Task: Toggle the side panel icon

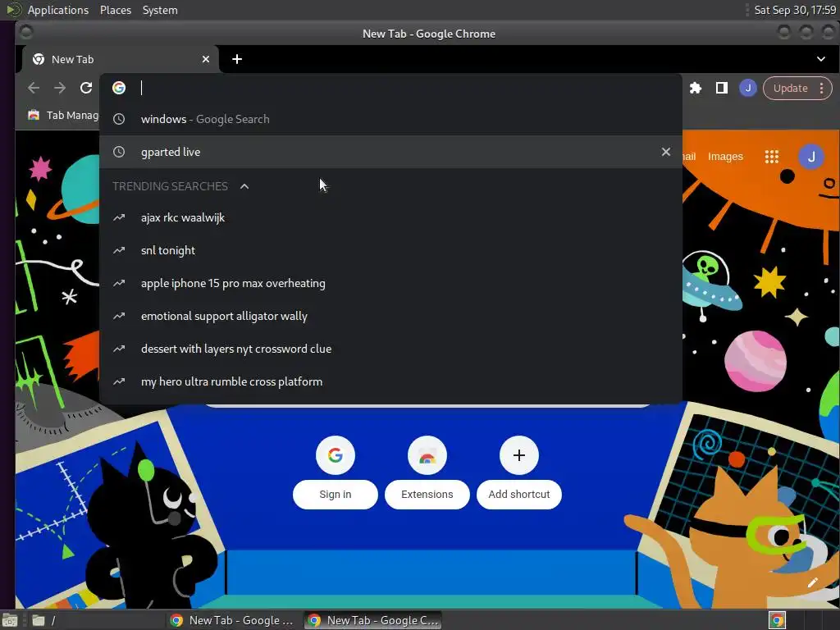Action: click(x=722, y=88)
